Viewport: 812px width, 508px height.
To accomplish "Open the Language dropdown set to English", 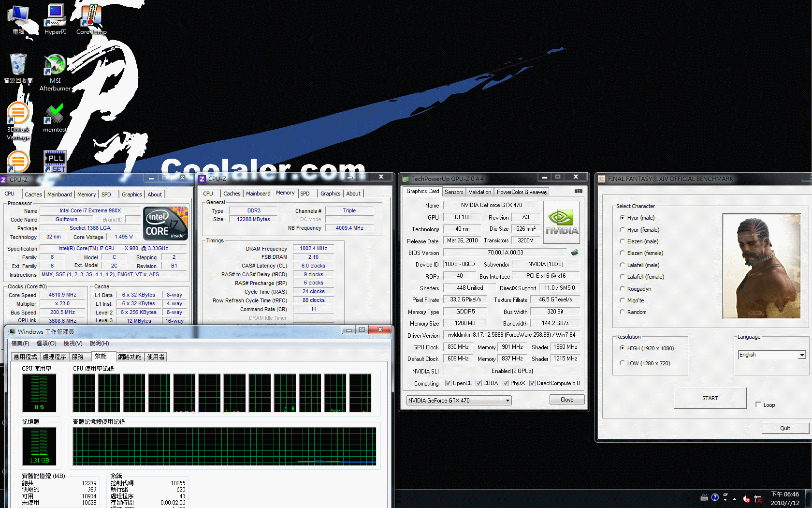I will pyautogui.click(x=772, y=355).
